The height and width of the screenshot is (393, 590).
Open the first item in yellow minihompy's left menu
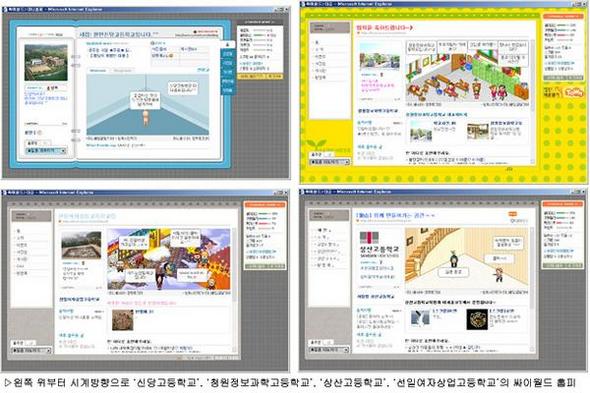coord(317,43)
